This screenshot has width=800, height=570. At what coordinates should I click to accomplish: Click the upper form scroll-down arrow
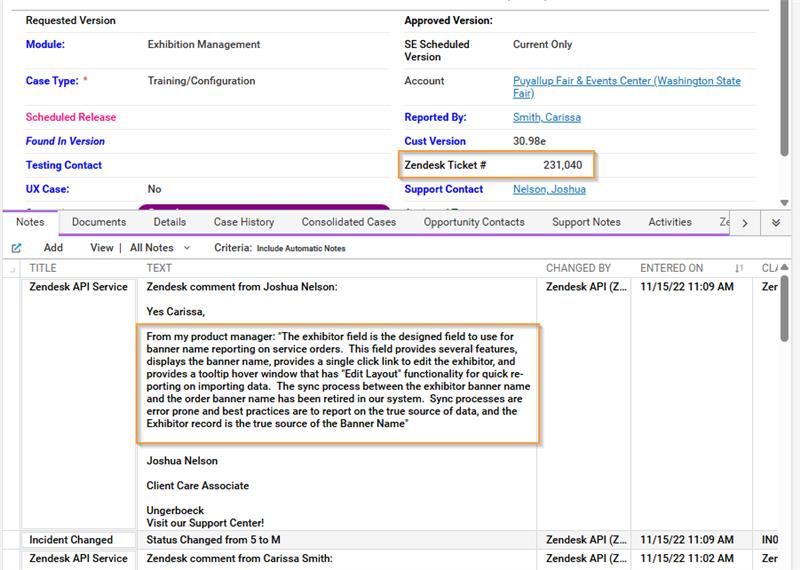pyautogui.click(x=784, y=203)
